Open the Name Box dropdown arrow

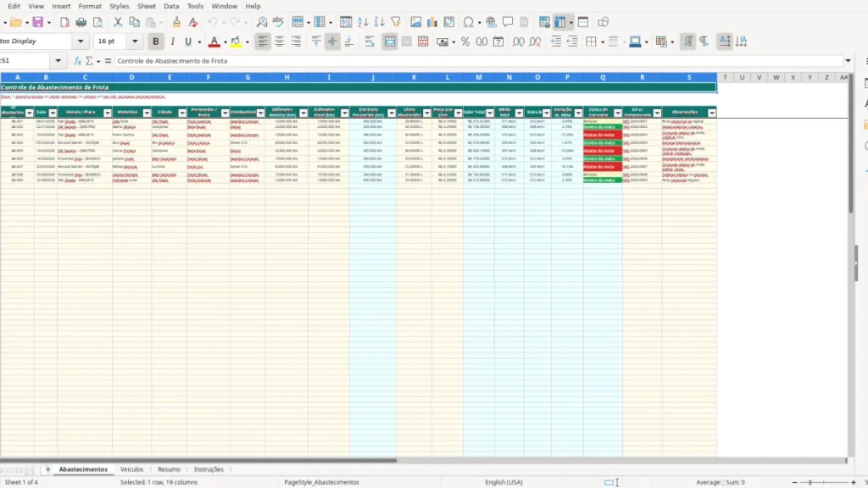click(x=58, y=61)
